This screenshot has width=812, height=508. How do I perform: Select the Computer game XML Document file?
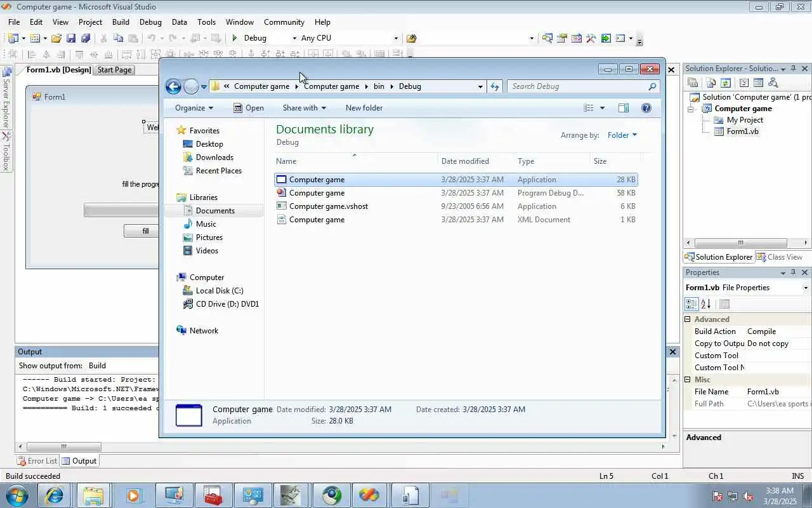pos(455,220)
